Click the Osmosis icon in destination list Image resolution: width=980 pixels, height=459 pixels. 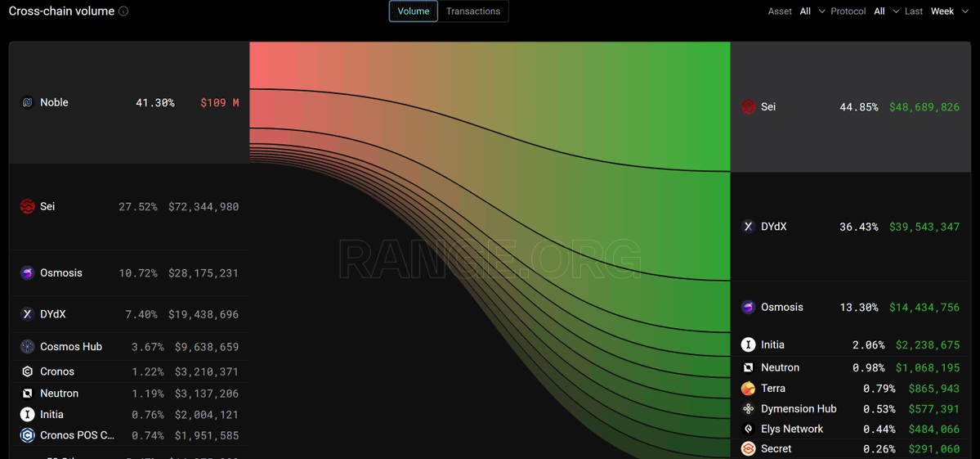[x=748, y=307]
